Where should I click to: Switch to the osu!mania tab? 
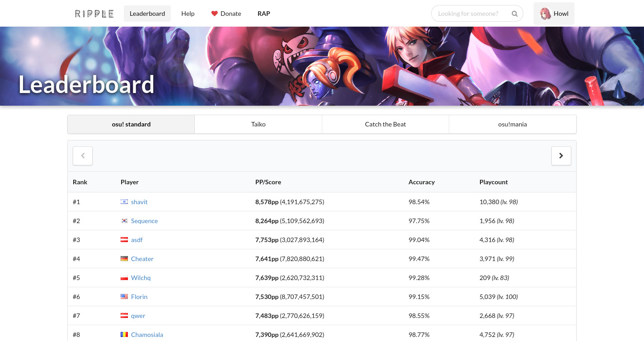point(512,124)
